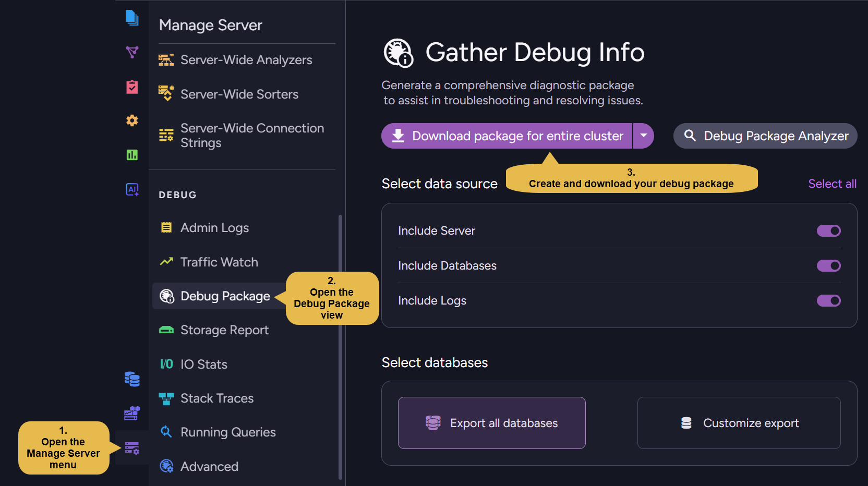Click the Gather Debug Info heading icon
The width and height of the screenshot is (868, 486).
pos(399,53)
